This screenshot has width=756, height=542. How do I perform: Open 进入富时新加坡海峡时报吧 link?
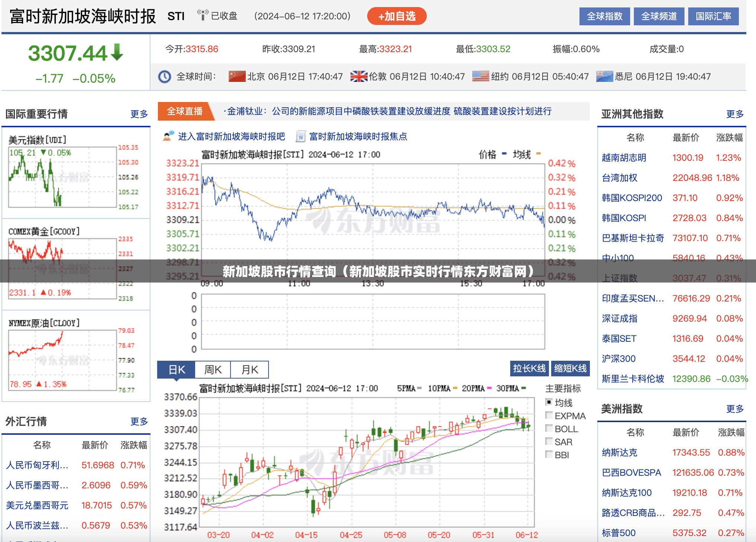231,137
